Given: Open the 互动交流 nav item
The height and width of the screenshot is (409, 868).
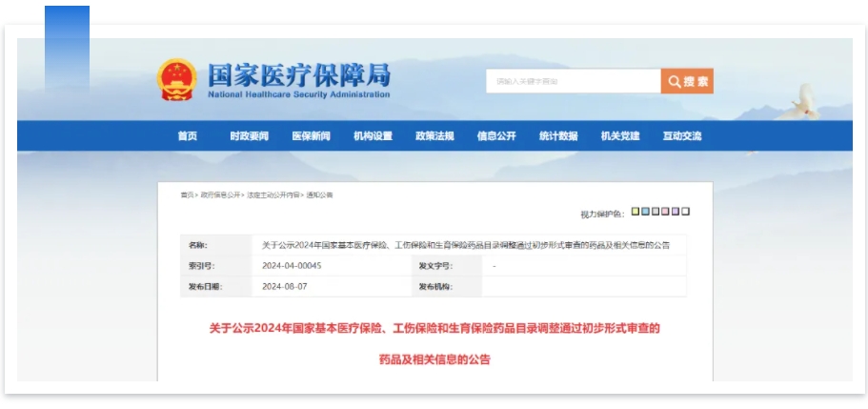Looking at the screenshot, I should 682,136.
